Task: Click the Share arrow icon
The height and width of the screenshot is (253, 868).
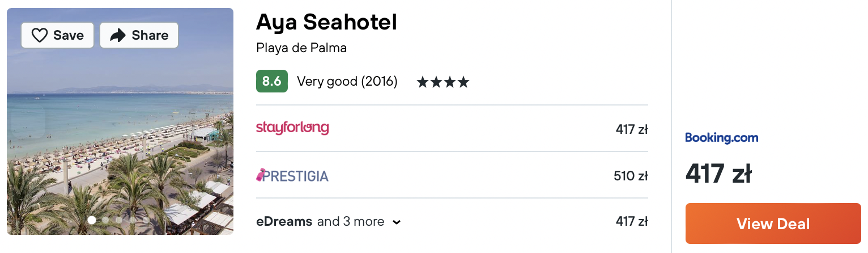Action: (x=117, y=36)
